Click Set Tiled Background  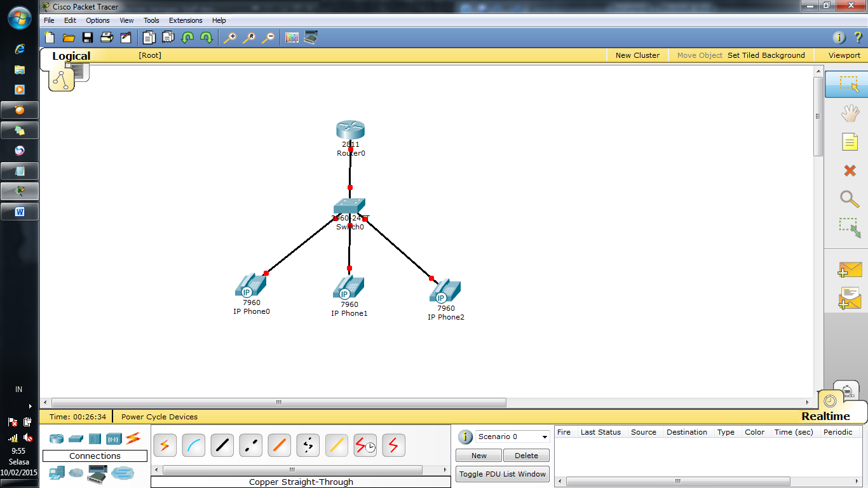point(766,55)
